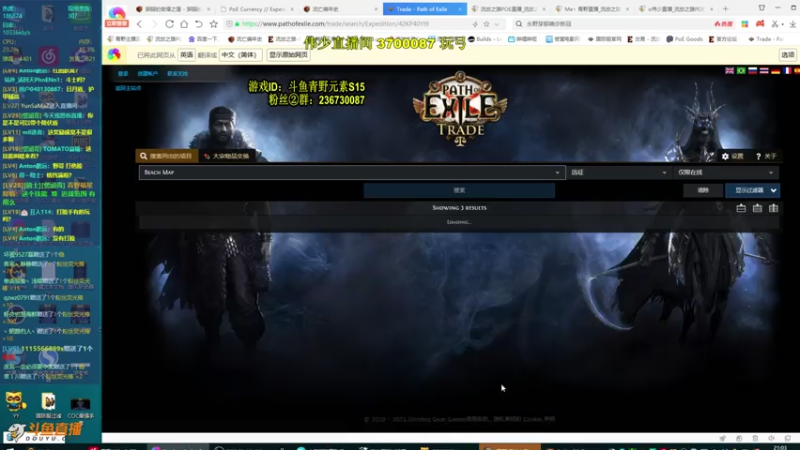The image size is (800, 450).
Task: Open the translate target language 中文(简体) dropdown
Action: 241,55
